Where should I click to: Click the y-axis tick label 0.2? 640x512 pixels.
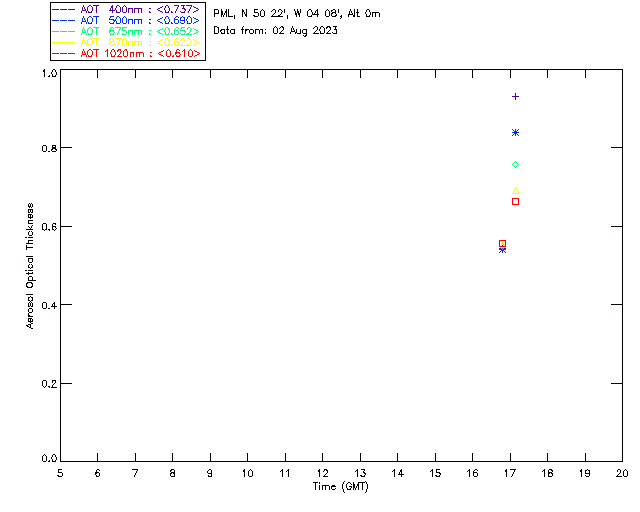coord(49,384)
